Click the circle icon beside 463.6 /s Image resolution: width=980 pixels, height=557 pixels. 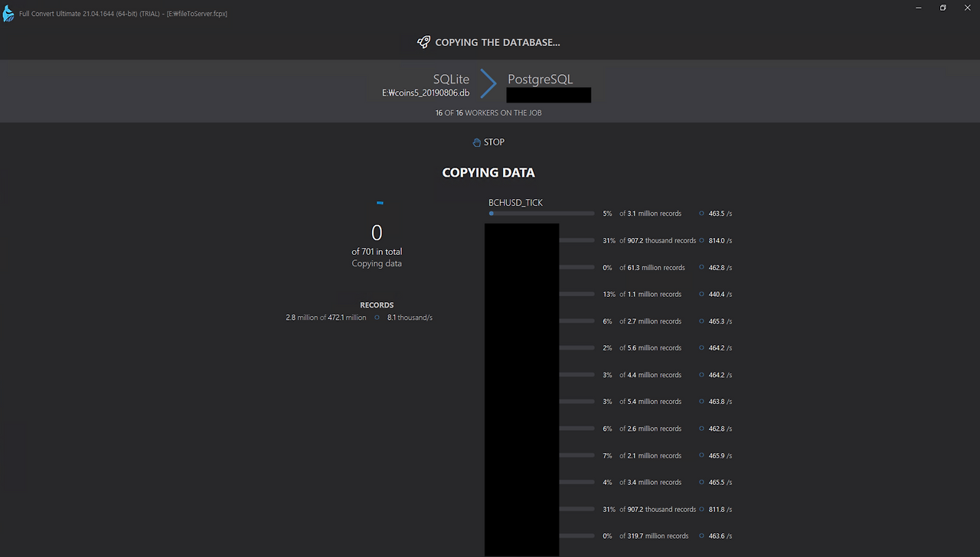701,536
